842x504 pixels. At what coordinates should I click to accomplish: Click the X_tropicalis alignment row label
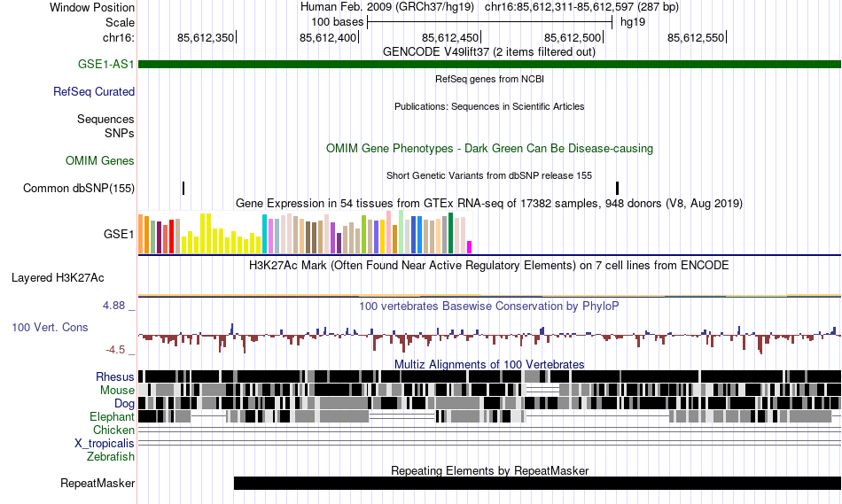(105, 444)
